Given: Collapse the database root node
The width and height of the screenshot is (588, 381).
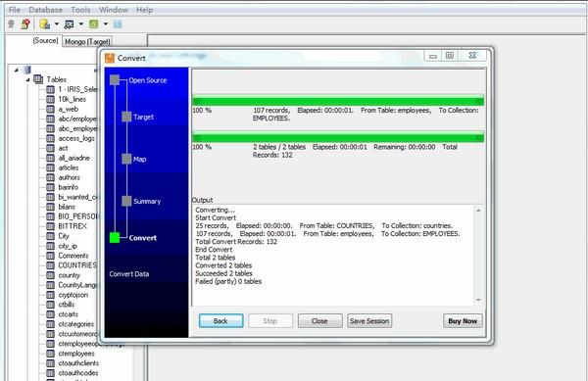Looking at the screenshot, I should [x=16, y=71].
